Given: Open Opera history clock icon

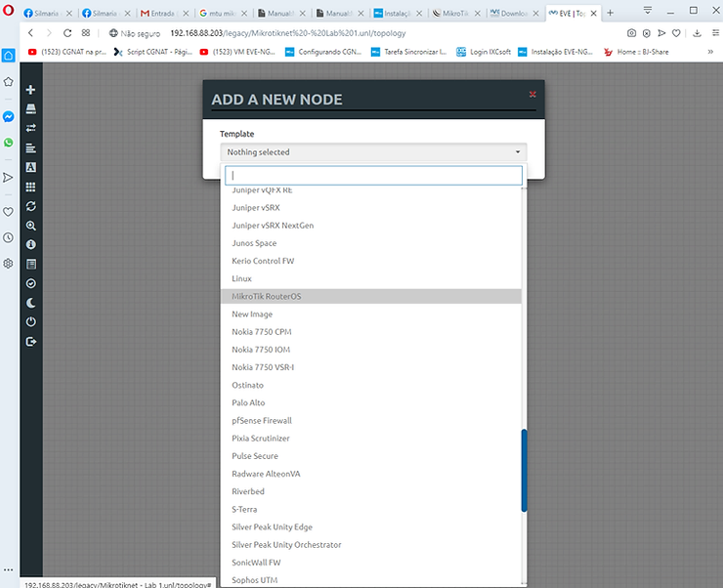Looking at the screenshot, I should (8, 237).
